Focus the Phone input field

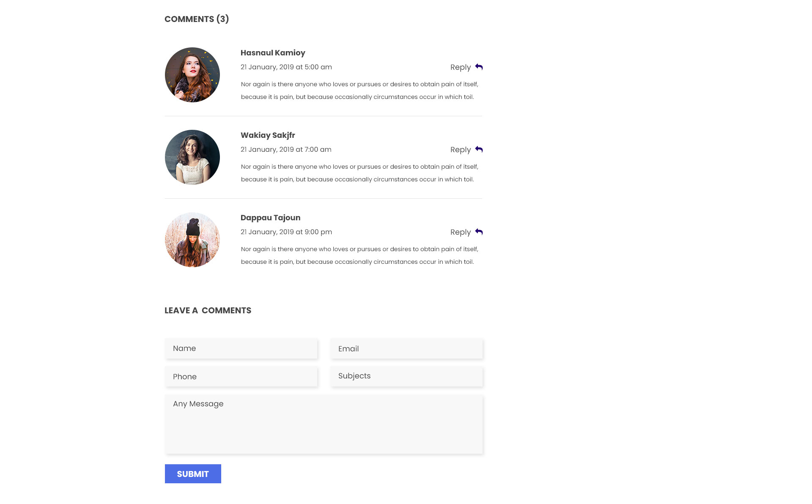tap(241, 376)
